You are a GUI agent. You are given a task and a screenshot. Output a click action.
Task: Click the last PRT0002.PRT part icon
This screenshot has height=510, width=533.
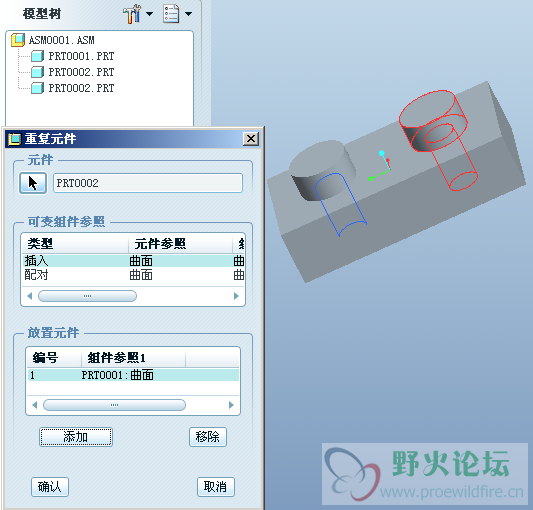[37, 88]
